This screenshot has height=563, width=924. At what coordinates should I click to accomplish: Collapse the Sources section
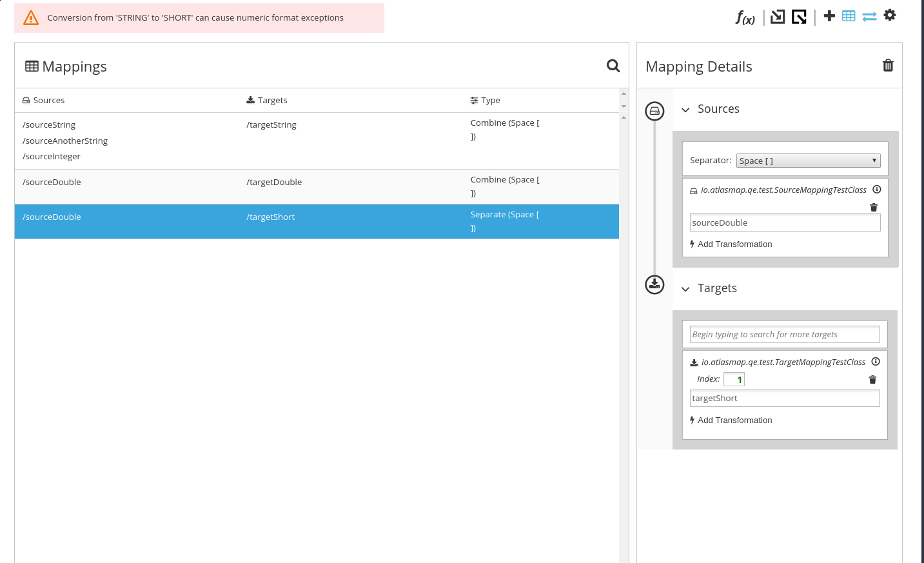click(x=685, y=110)
